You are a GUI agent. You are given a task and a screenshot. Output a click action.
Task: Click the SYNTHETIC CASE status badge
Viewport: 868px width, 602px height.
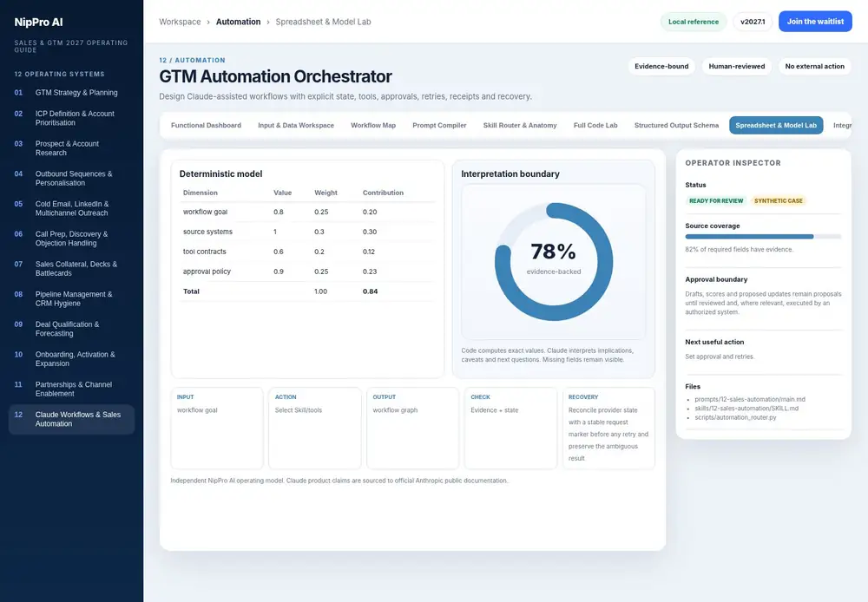click(x=779, y=201)
